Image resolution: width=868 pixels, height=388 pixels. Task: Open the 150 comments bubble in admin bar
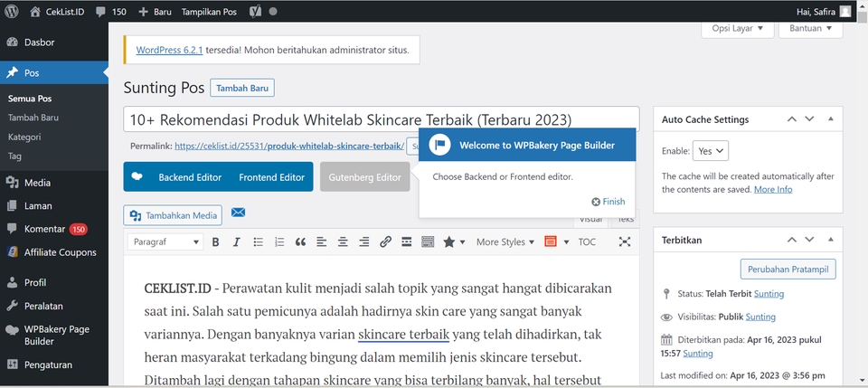[110, 11]
